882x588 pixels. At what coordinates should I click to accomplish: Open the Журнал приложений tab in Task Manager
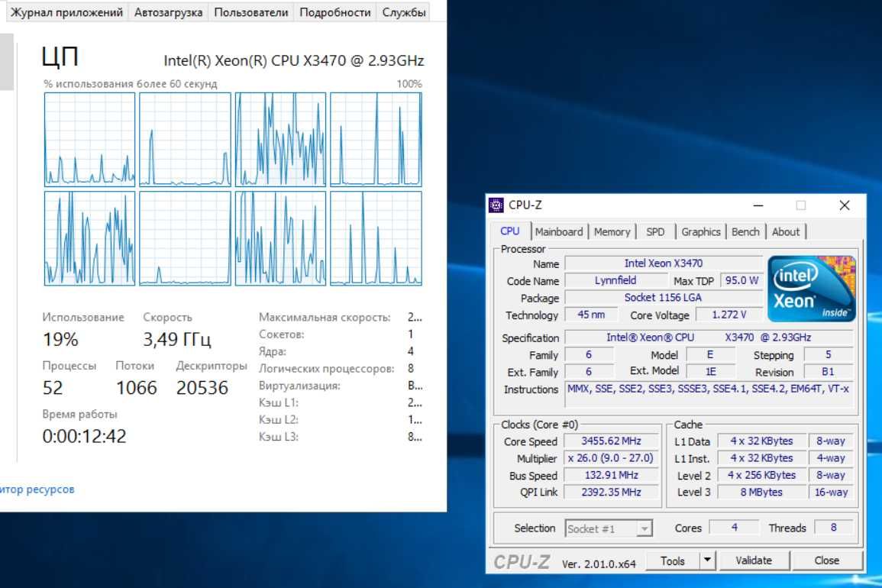(66, 12)
